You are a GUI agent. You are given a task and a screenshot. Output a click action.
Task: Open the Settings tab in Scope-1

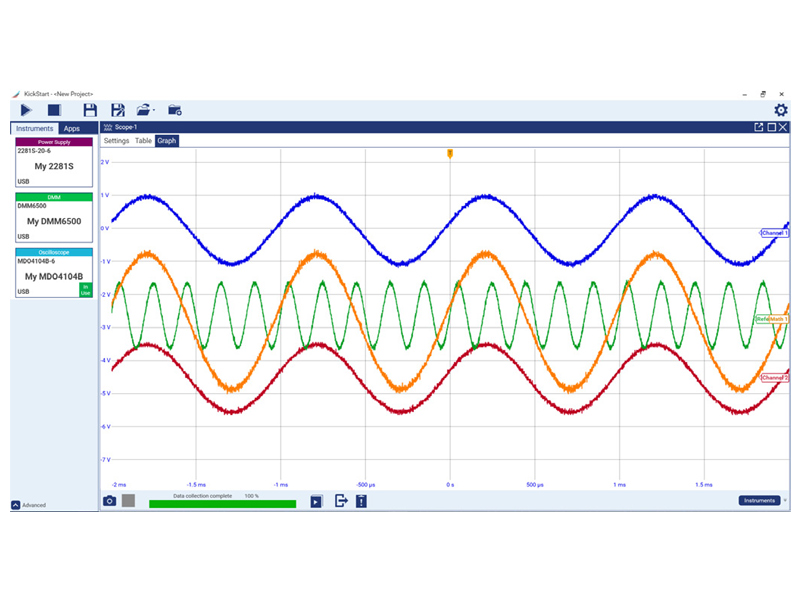click(x=117, y=141)
